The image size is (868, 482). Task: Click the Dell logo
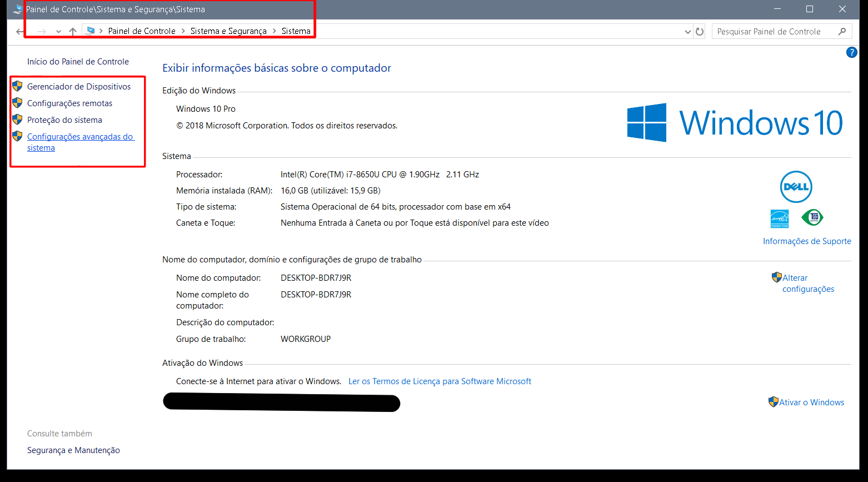pos(796,187)
